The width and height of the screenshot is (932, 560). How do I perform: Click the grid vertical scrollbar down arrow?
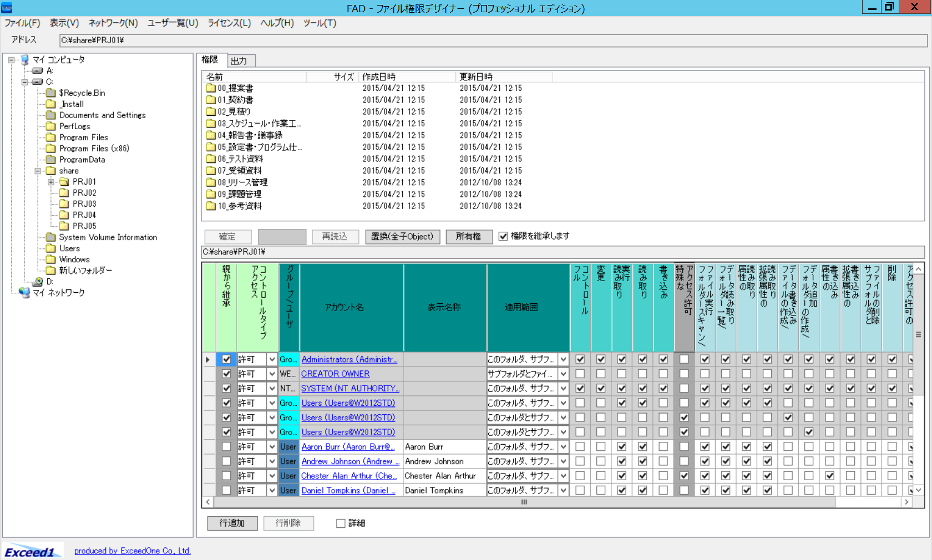click(x=919, y=490)
